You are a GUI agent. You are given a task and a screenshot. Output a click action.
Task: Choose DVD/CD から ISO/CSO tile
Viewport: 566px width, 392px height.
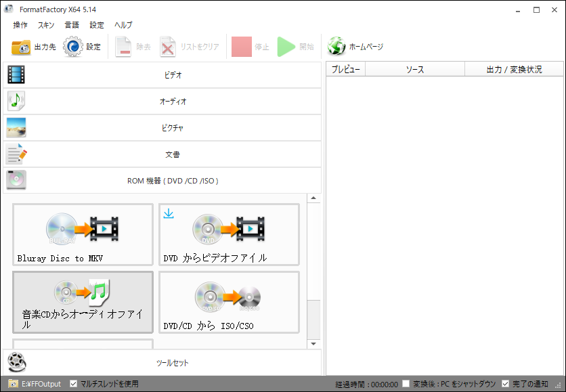point(229,302)
